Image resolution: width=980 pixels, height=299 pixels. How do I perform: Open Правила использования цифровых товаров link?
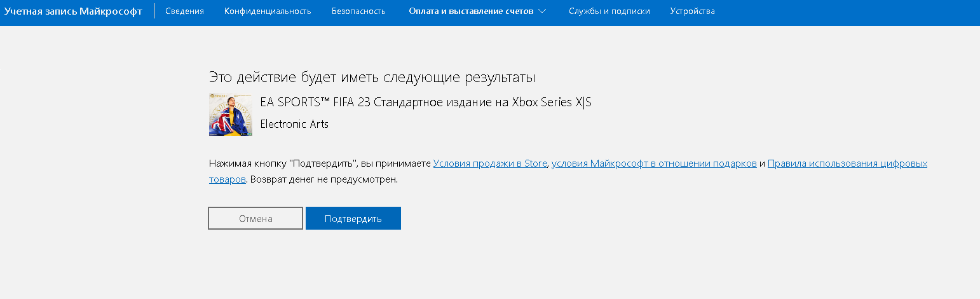click(848, 163)
